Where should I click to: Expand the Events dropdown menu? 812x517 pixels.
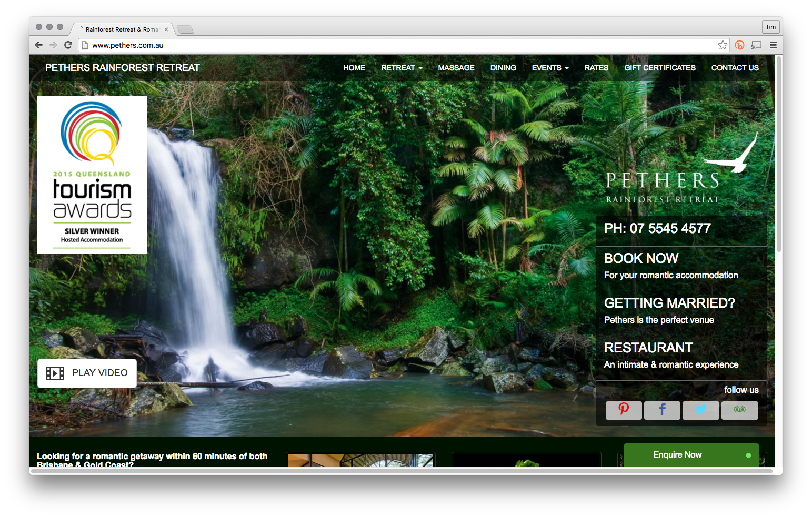click(550, 68)
